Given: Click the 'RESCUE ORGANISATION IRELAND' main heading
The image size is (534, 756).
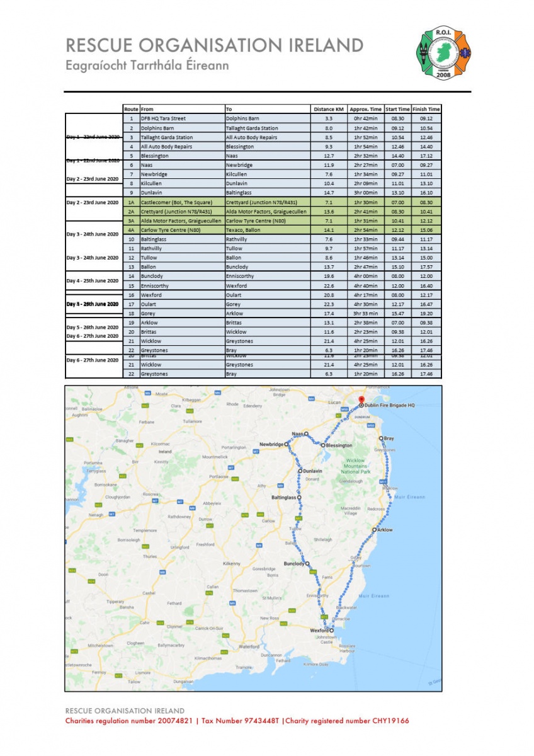Looking at the screenshot, I should click(215, 46).
